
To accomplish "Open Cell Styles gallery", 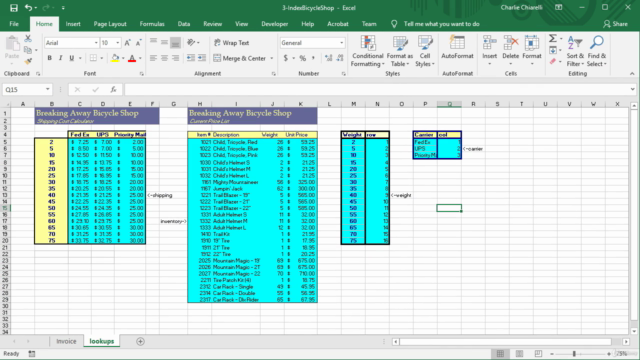I will point(425,51).
